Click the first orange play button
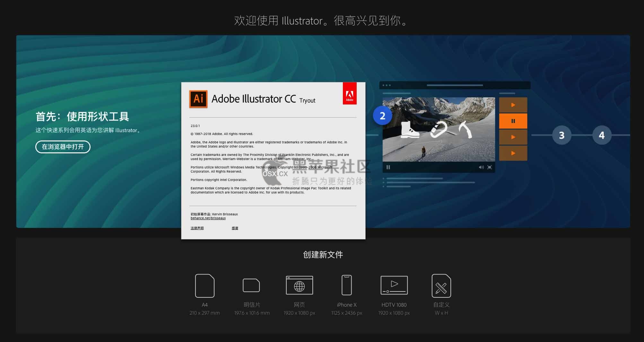 (513, 105)
